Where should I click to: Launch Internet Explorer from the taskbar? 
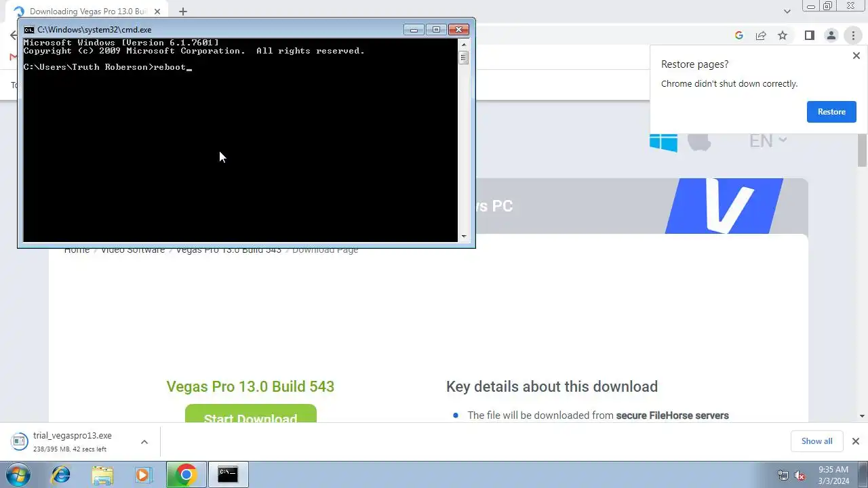[61, 474]
